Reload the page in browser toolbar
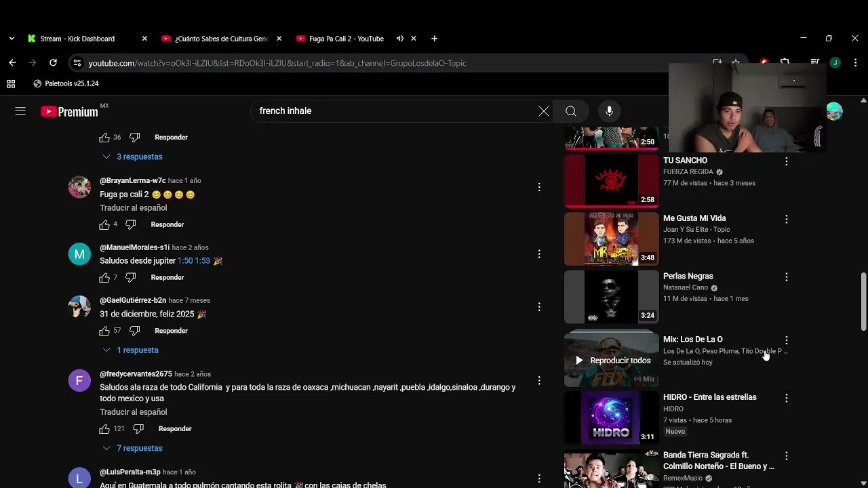868x488 pixels. tap(53, 63)
